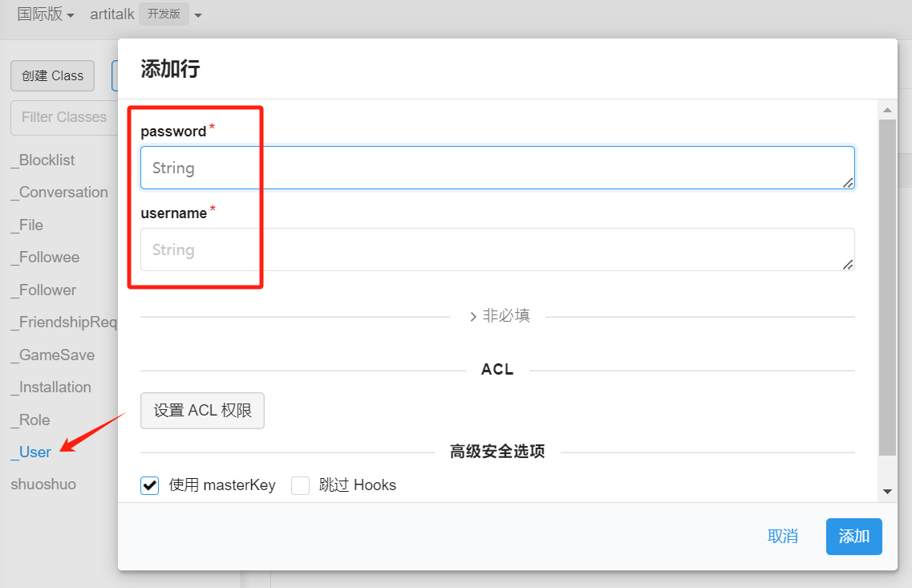Select the _User class in sidebar

point(34,452)
